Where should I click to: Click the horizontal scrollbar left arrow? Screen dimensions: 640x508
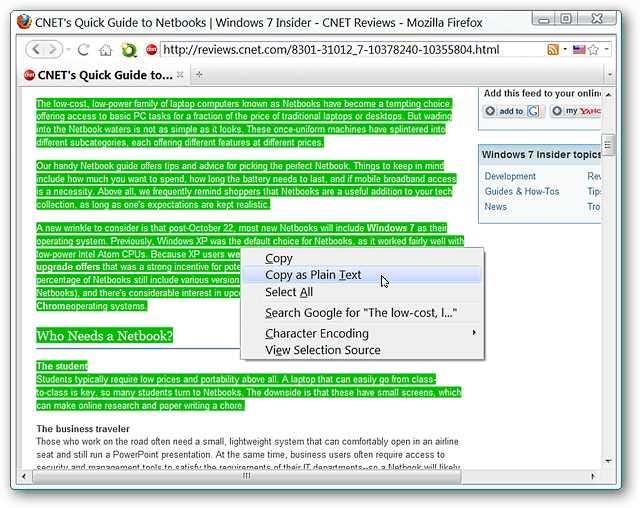click(24, 476)
